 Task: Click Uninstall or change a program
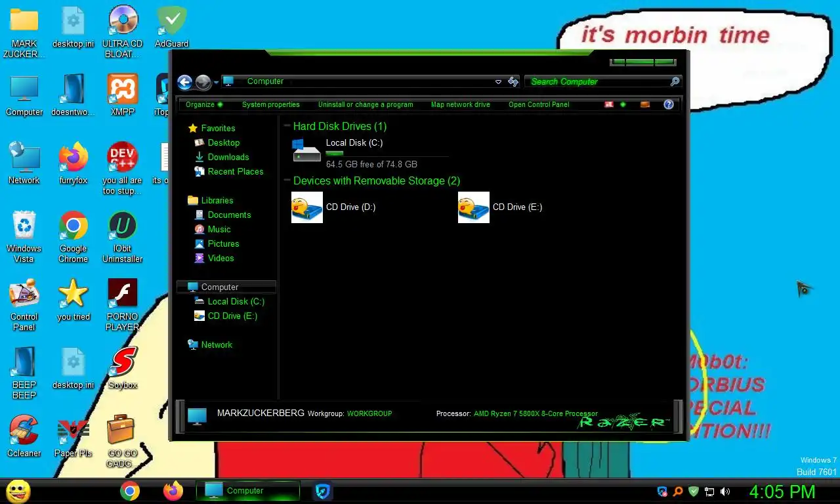click(x=366, y=104)
